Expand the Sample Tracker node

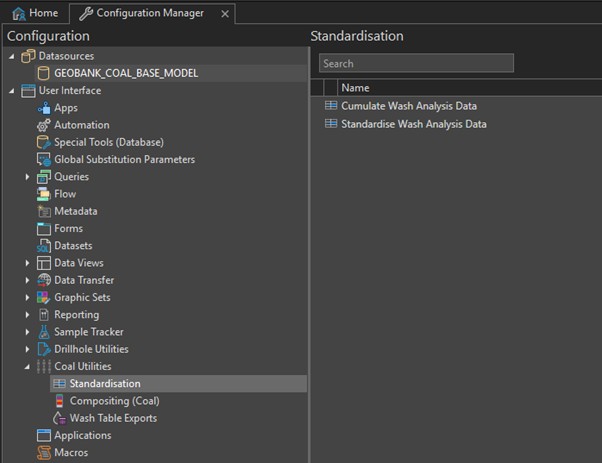28,332
